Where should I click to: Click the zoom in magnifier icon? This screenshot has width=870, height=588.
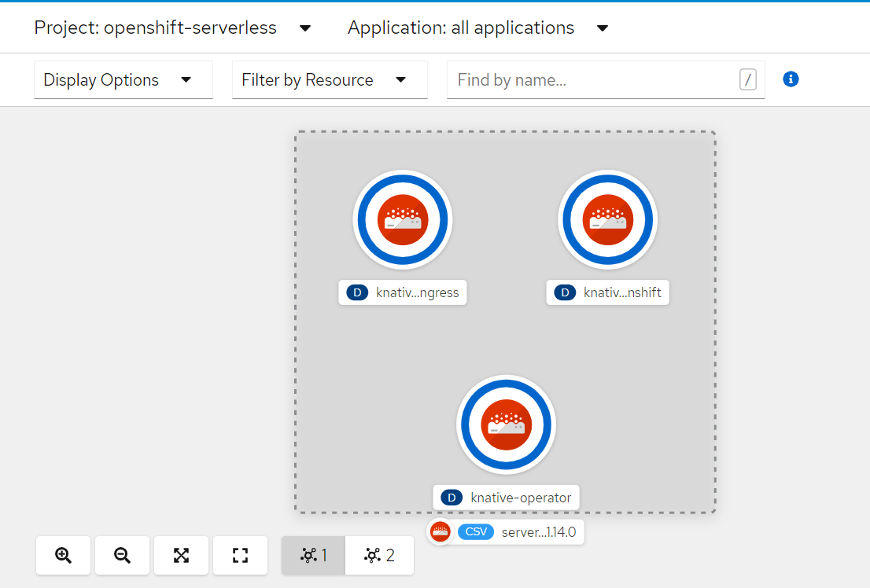pos(64,555)
